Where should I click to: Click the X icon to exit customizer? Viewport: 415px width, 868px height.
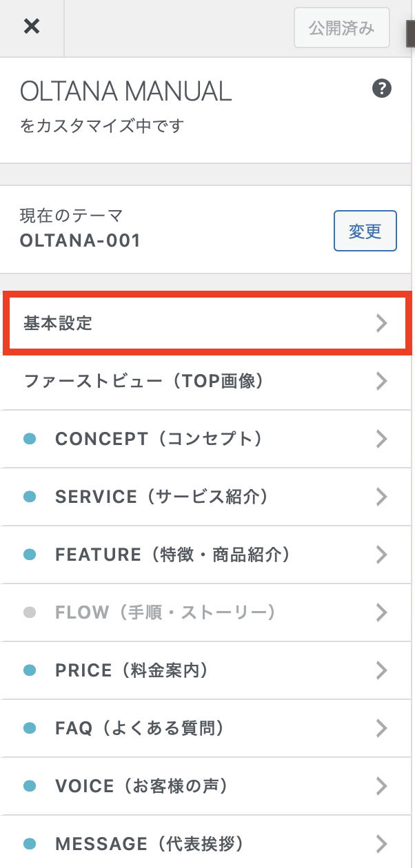click(x=32, y=28)
